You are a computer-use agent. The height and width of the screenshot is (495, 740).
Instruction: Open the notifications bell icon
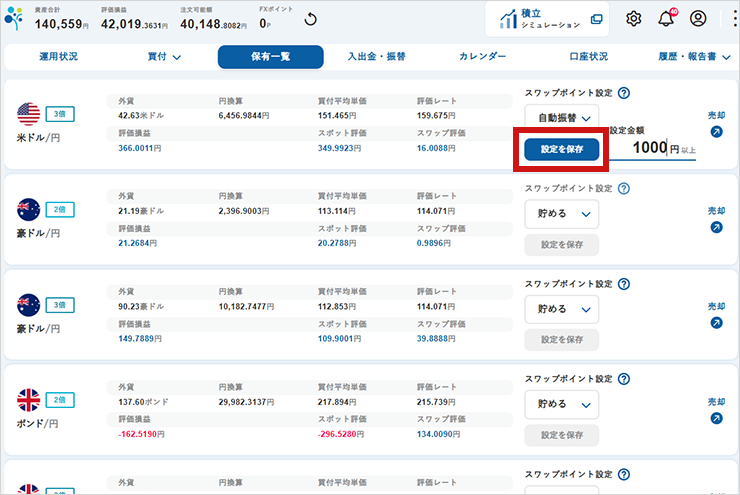[667, 18]
